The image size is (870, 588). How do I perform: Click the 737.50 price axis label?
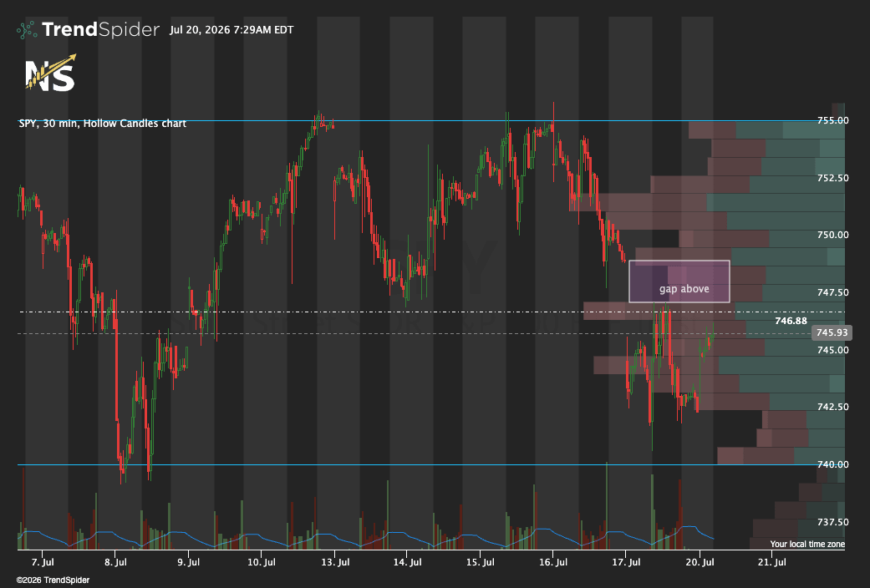(x=833, y=522)
